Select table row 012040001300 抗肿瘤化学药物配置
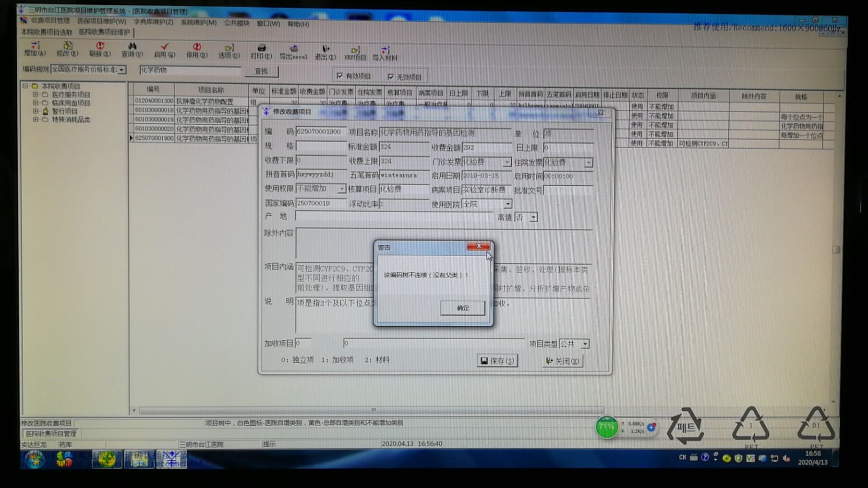 [192, 101]
